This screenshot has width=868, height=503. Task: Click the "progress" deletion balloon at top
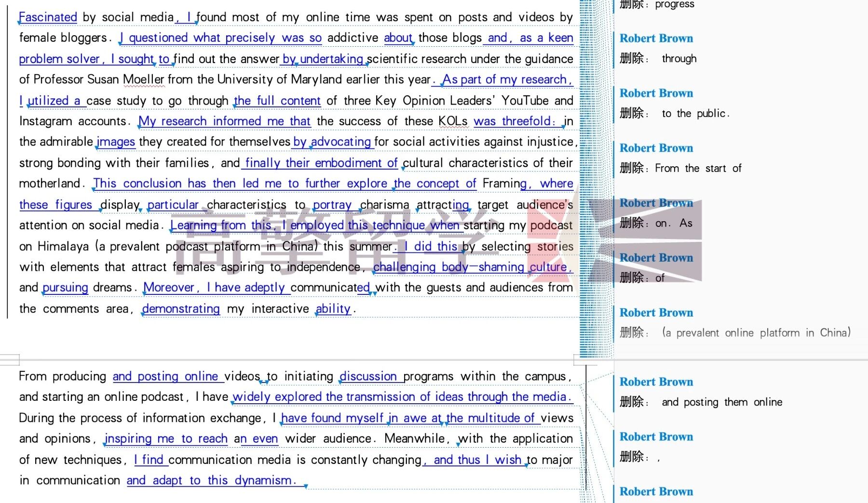point(674,5)
